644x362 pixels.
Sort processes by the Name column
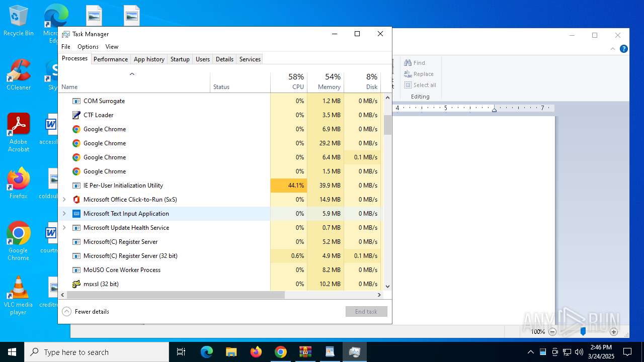coord(134,82)
